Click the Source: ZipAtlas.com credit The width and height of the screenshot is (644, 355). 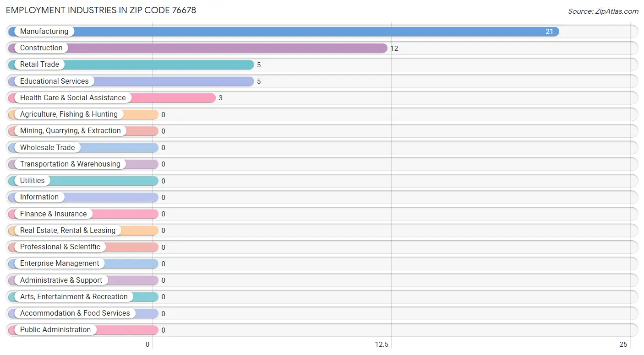(x=603, y=11)
